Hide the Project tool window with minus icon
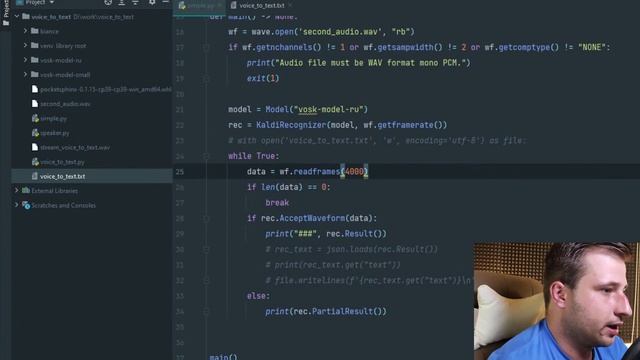 (165, 2)
